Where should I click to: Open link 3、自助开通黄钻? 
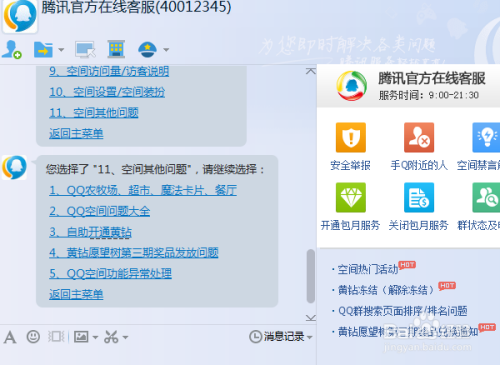[x=90, y=232]
